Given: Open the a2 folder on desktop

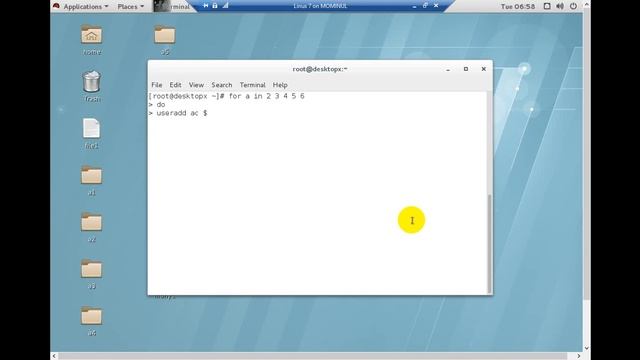Looking at the screenshot, I should [91, 222].
